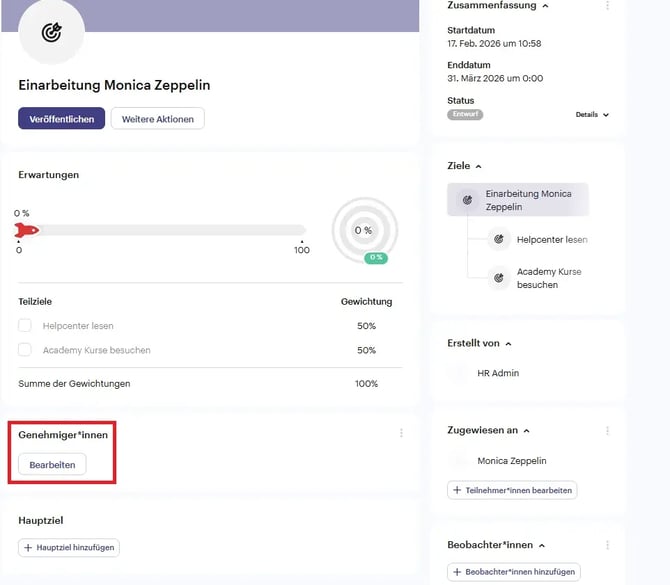Viewport: 670px width, 585px height.
Task: Select Einarbeitung Monica Zeppelin in goals tree
Action: click(x=518, y=200)
